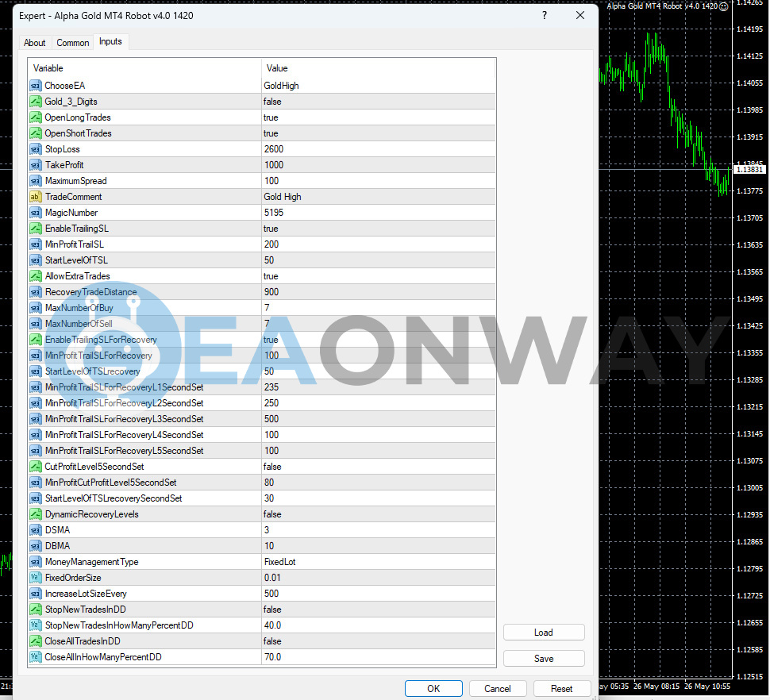Edit the FixedOrderSize value 0.01
The height and width of the screenshot is (700, 770).
tap(379, 578)
